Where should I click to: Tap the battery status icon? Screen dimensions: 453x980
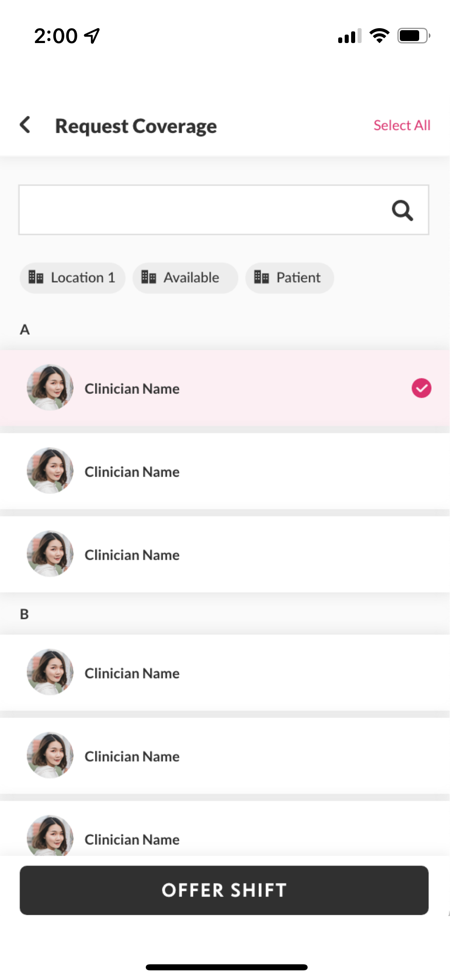[414, 36]
